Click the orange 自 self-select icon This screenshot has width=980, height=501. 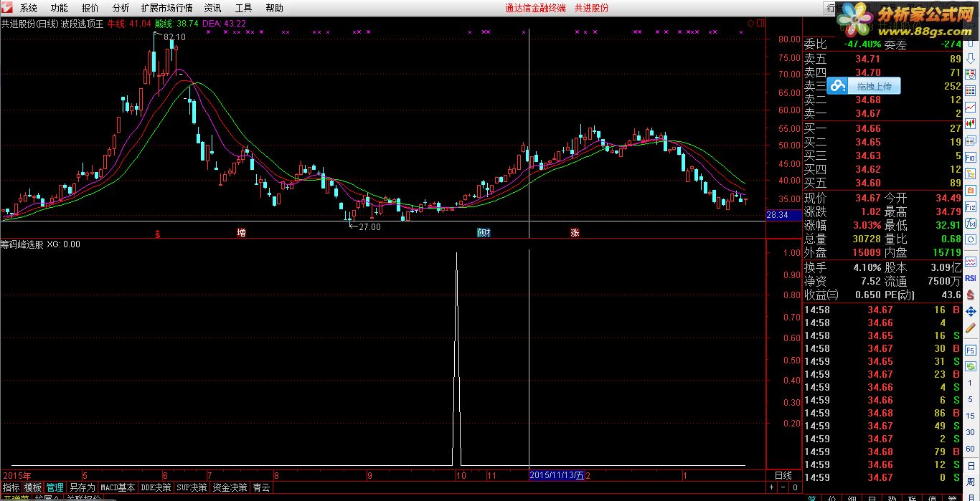tap(971, 190)
